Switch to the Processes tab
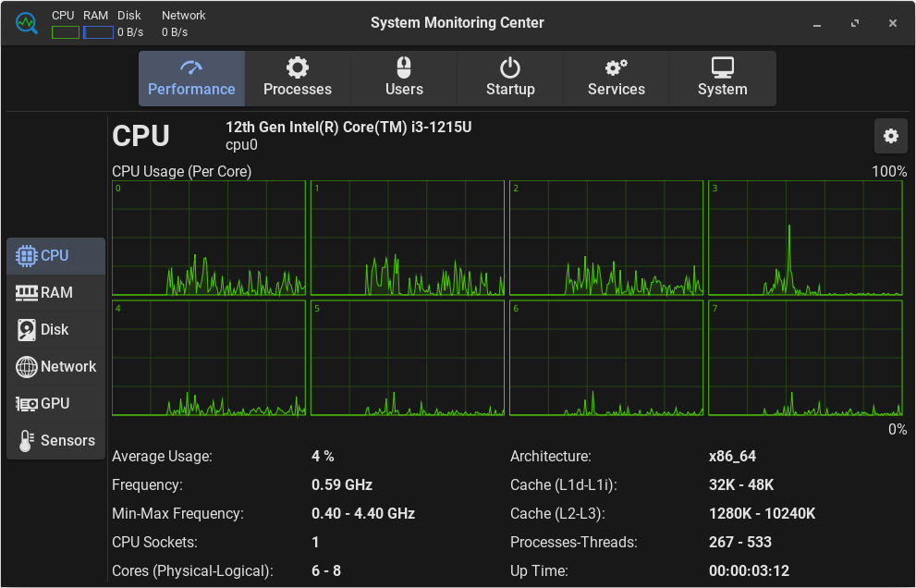The width and height of the screenshot is (916, 588). 298,79
